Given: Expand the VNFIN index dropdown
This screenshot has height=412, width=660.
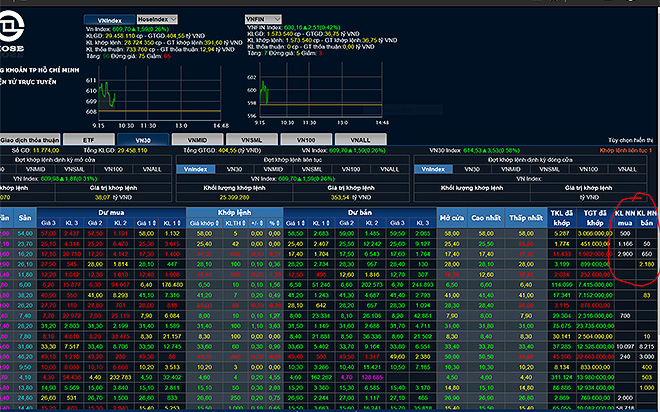Looking at the screenshot, I should [262, 19].
